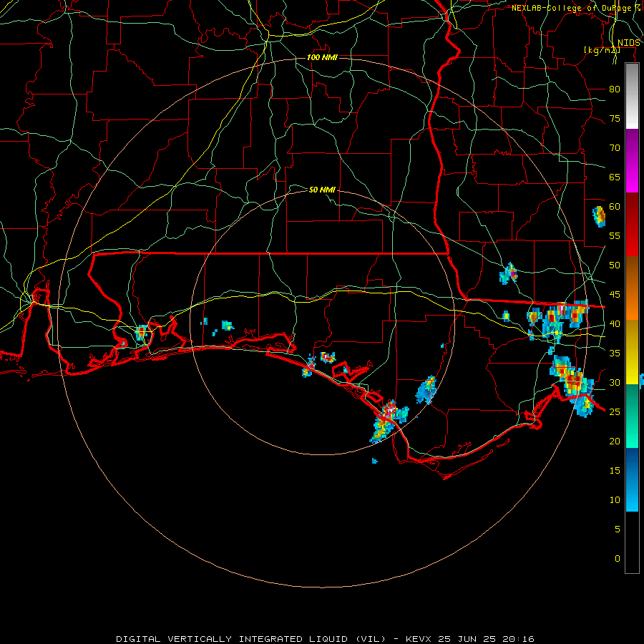Select the 70 scale value
The height and width of the screenshot is (644, 644).
pyautogui.click(x=615, y=148)
